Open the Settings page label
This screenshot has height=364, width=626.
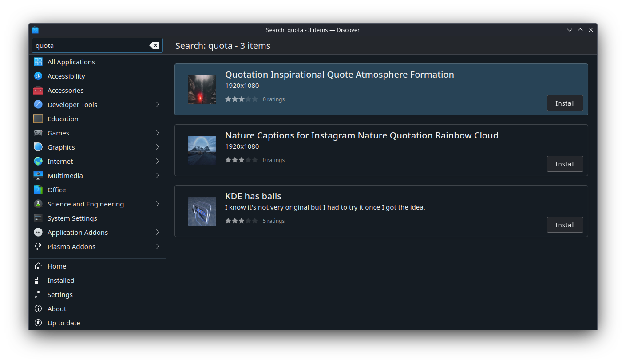(x=60, y=294)
